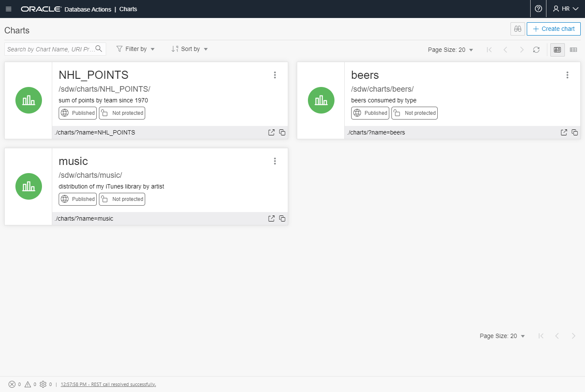Open the top Page Size dropdown
Viewport: 585px width, 392px height.
click(451, 50)
